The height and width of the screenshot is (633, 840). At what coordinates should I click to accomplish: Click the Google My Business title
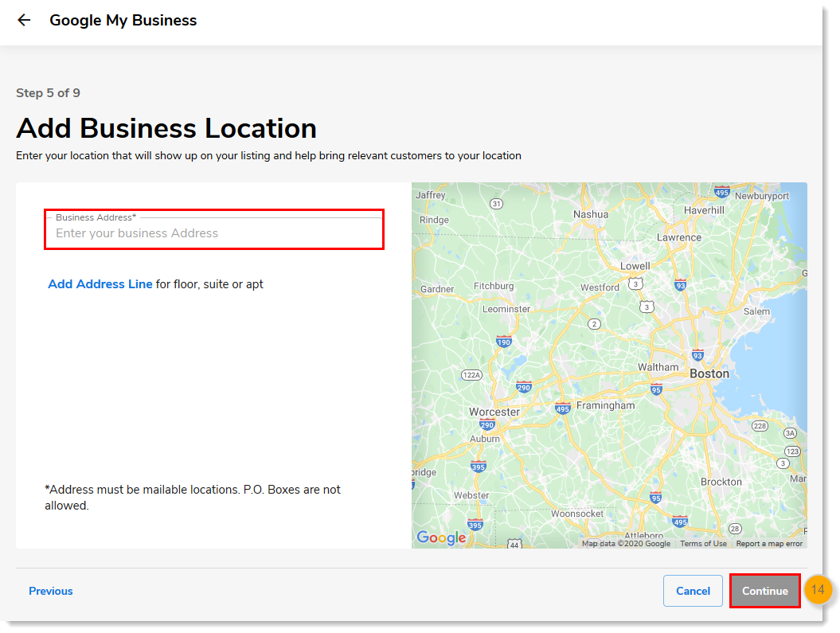click(123, 21)
